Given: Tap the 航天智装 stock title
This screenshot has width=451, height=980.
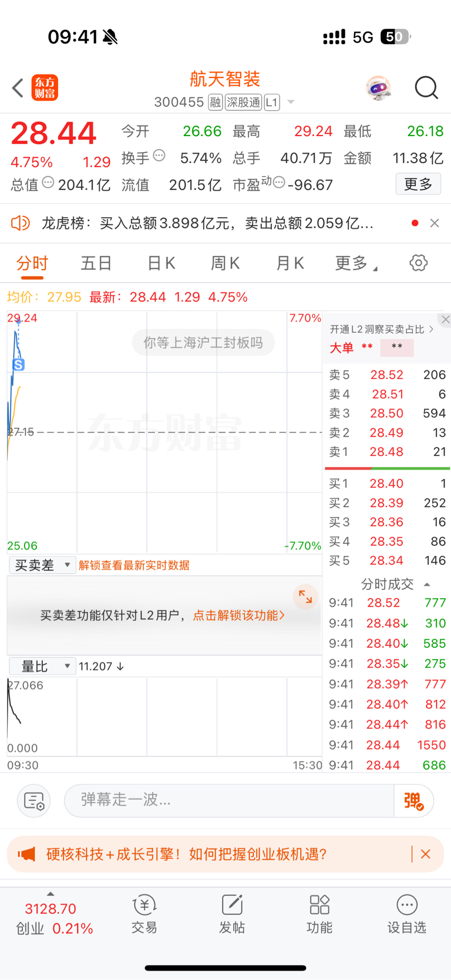Looking at the screenshot, I should click(x=225, y=79).
